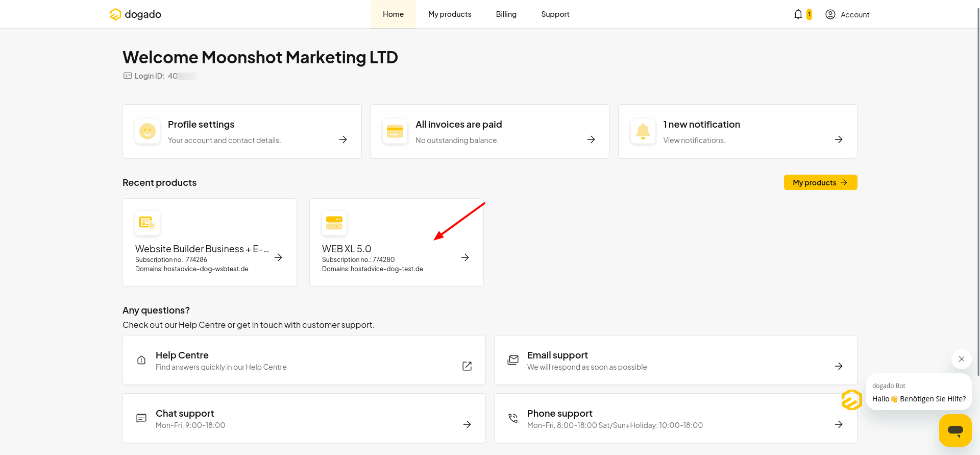Click the Email support envelope icon
This screenshot has width=980, height=455.
click(513, 360)
